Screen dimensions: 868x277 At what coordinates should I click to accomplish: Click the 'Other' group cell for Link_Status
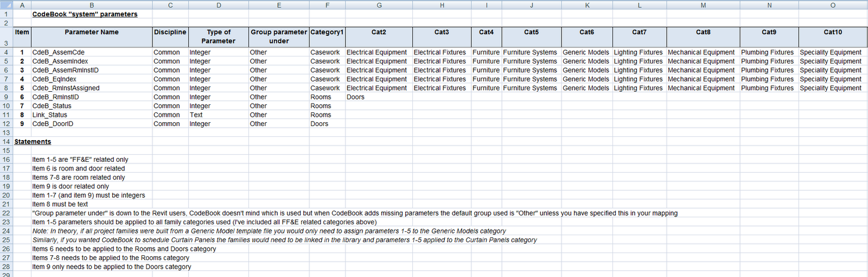click(279, 115)
